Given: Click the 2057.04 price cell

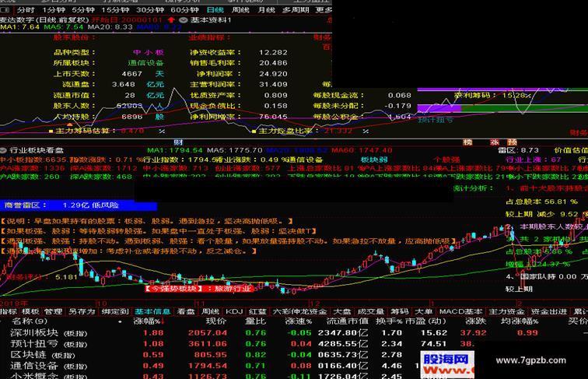Looking at the screenshot, I should coord(208,333).
